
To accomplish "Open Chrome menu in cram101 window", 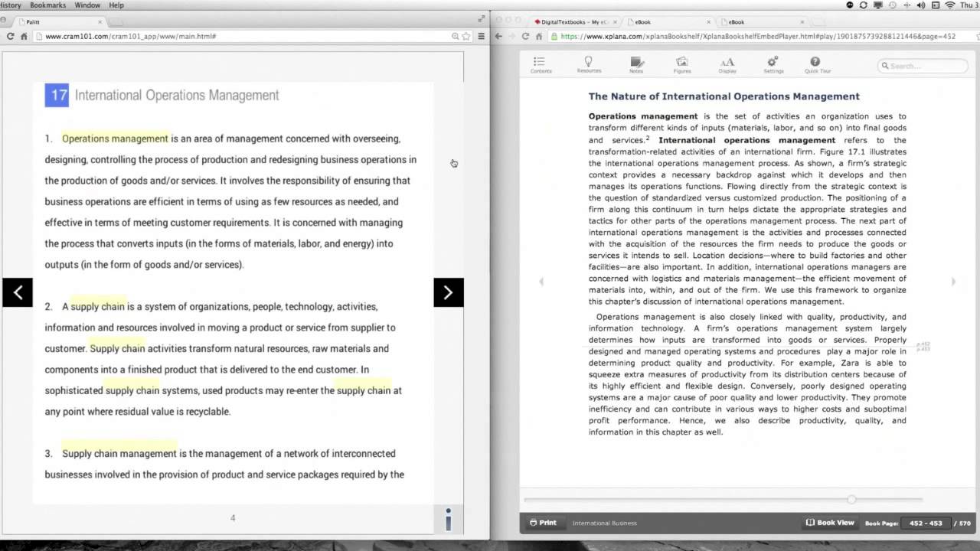I will (x=481, y=36).
